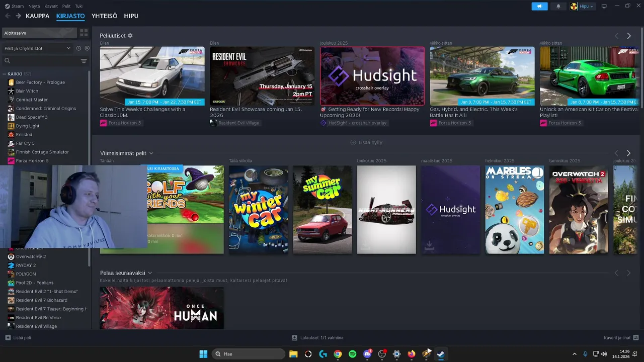The width and height of the screenshot is (644, 362).
Task: Open Night-Runners Prologue game cover
Action: [386, 210]
